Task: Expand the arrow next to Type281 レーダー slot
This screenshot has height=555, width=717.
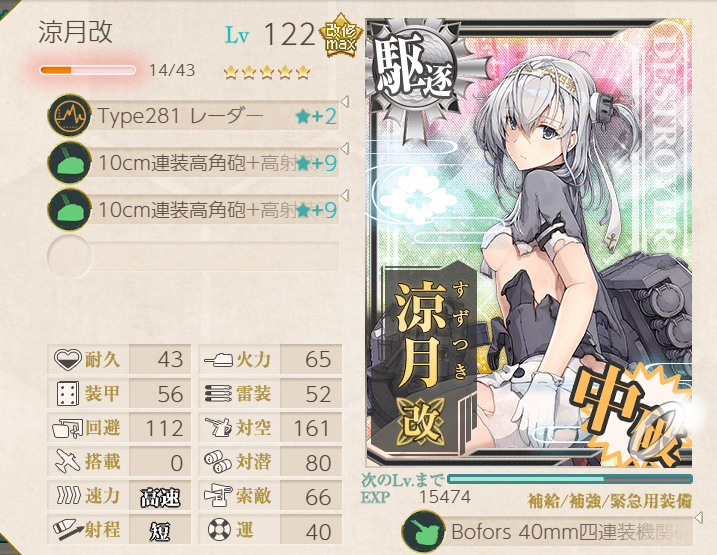Action: 345,101
